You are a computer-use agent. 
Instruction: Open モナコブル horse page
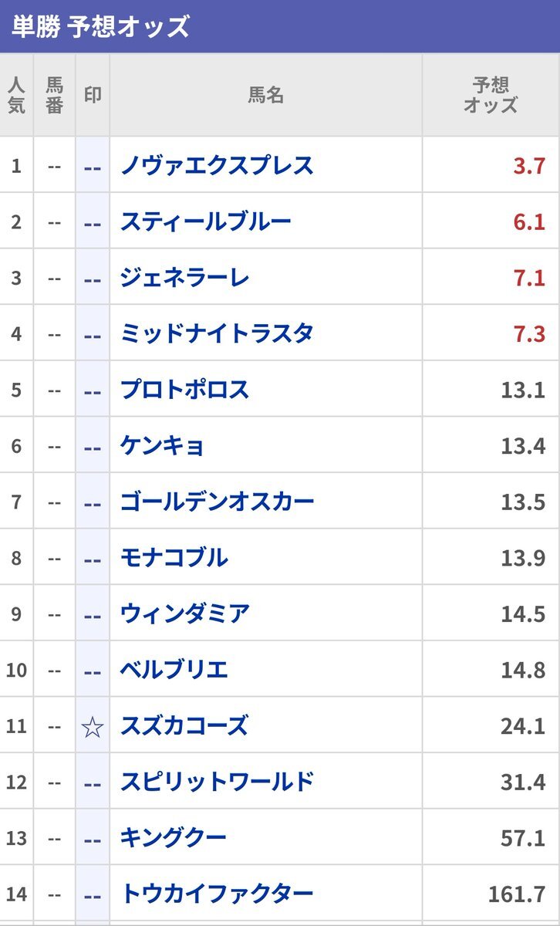click(x=174, y=557)
